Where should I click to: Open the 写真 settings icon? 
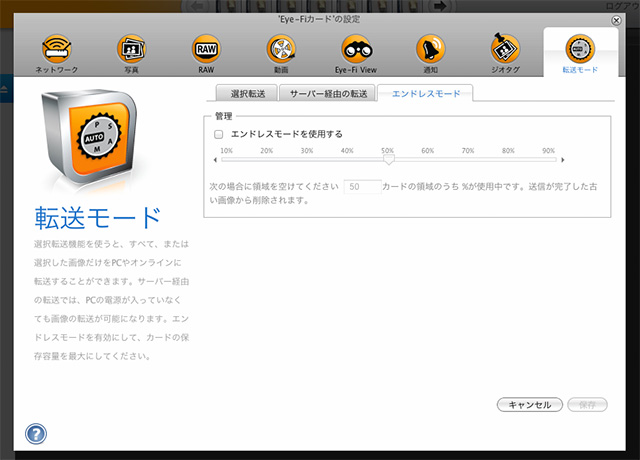click(x=131, y=49)
